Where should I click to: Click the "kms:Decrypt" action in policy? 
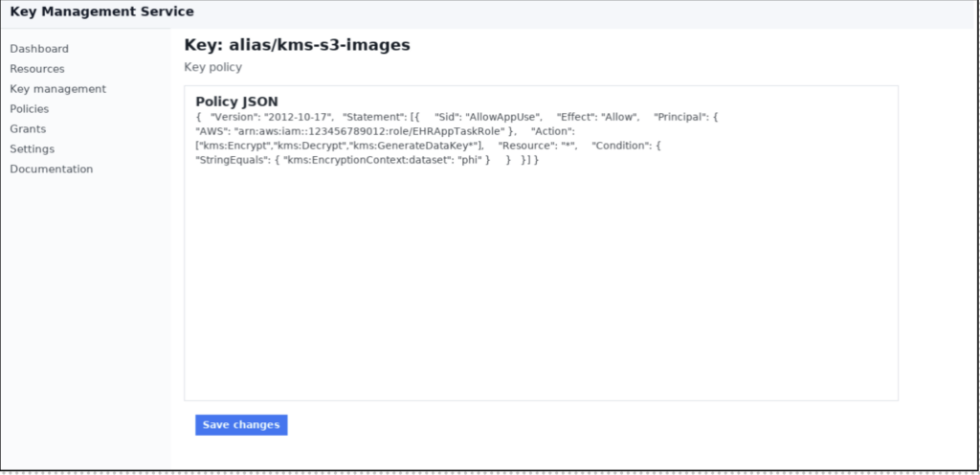point(311,146)
